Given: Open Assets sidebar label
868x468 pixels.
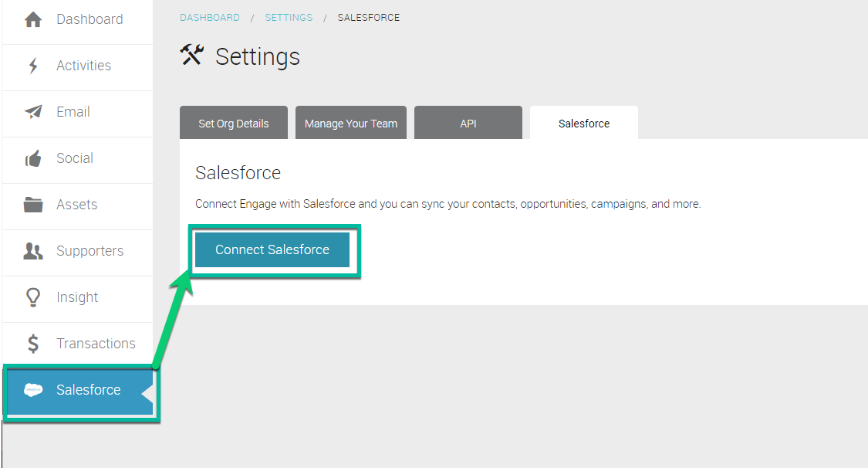Looking at the screenshot, I should click(x=77, y=205).
